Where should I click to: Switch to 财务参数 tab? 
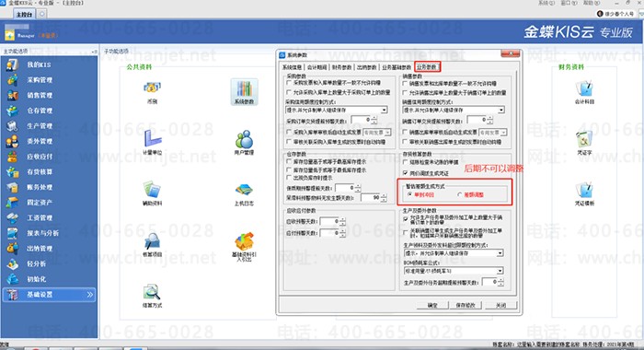coord(341,67)
